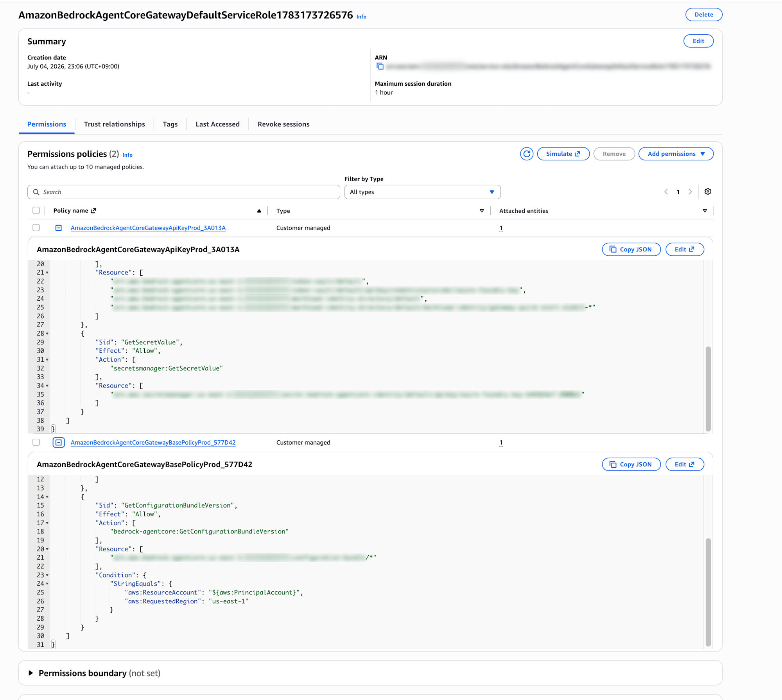Fold the Condition block at line 23
The height and width of the screenshot is (700, 782).
point(47,576)
